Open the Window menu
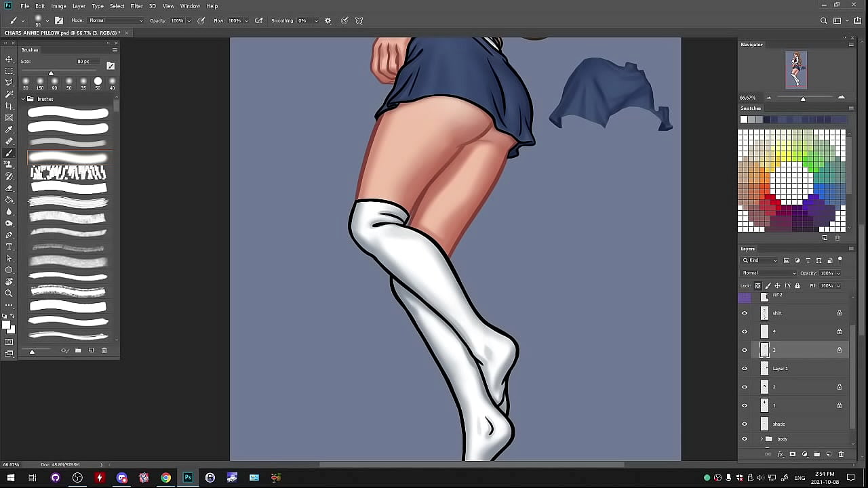The height and width of the screenshot is (488, 868). click(190, 6)
